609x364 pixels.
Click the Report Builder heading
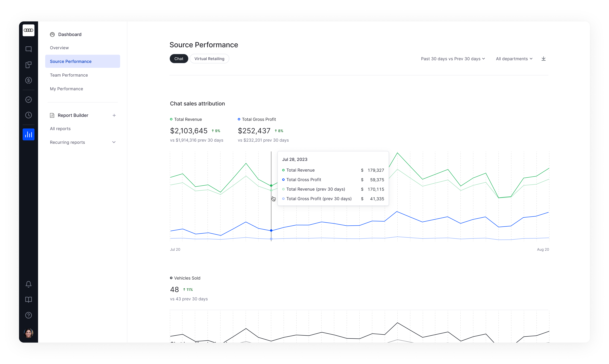(x=73, y=115)
